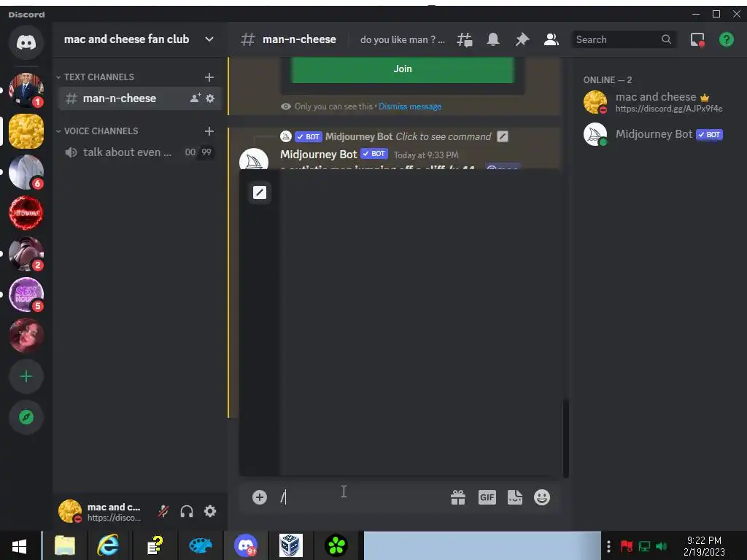The height and width of the screenshot is (560, 747).
Task: Toggle headphones deafen
Action: [x=187, y=511]
